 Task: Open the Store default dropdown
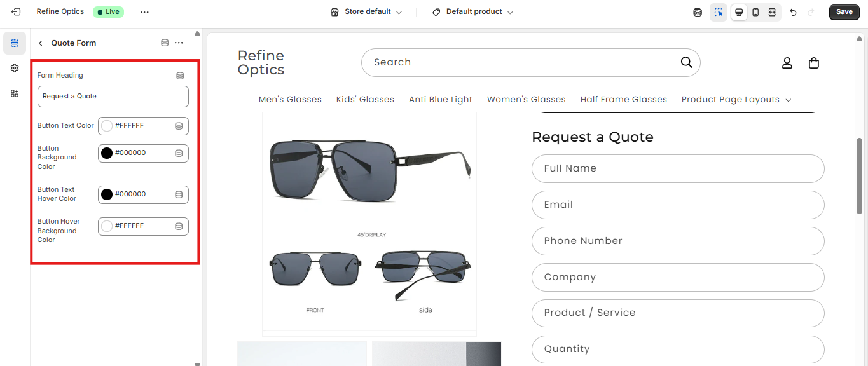point(366,12)
